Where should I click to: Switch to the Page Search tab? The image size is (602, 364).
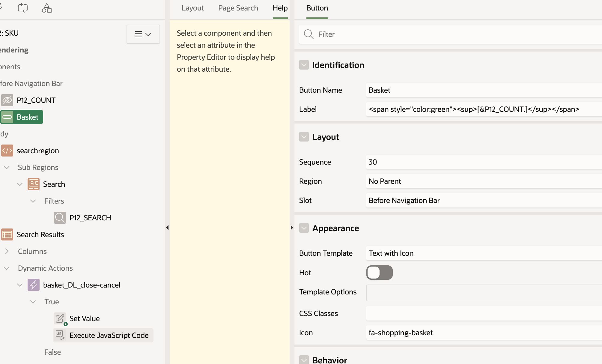[238, 8]
